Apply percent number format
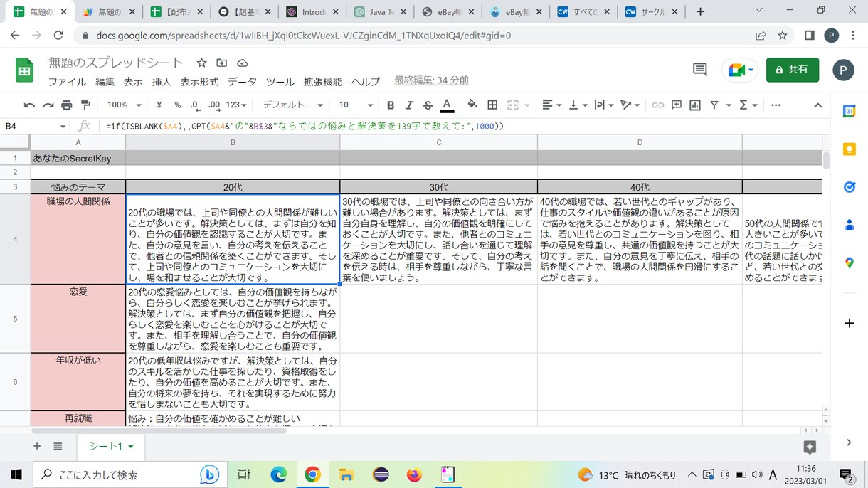The image size is (868, 488). (x=177, y=105)
